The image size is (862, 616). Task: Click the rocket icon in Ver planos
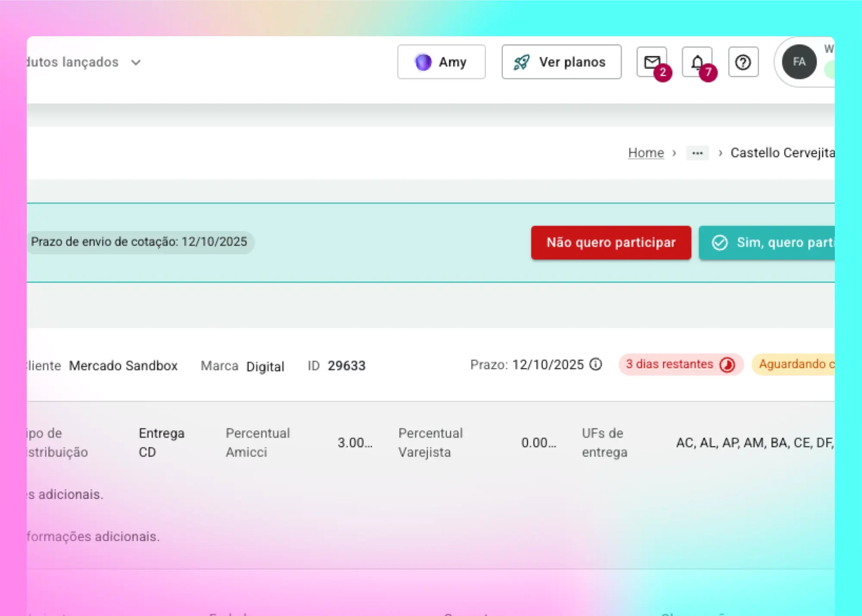point(522,62)
